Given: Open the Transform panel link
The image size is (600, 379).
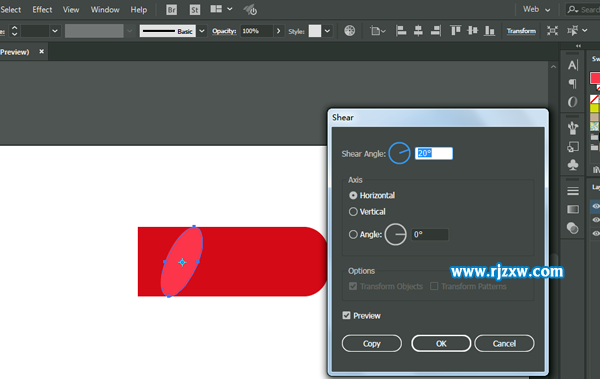Looking at the screenshot, I should 521,31.
